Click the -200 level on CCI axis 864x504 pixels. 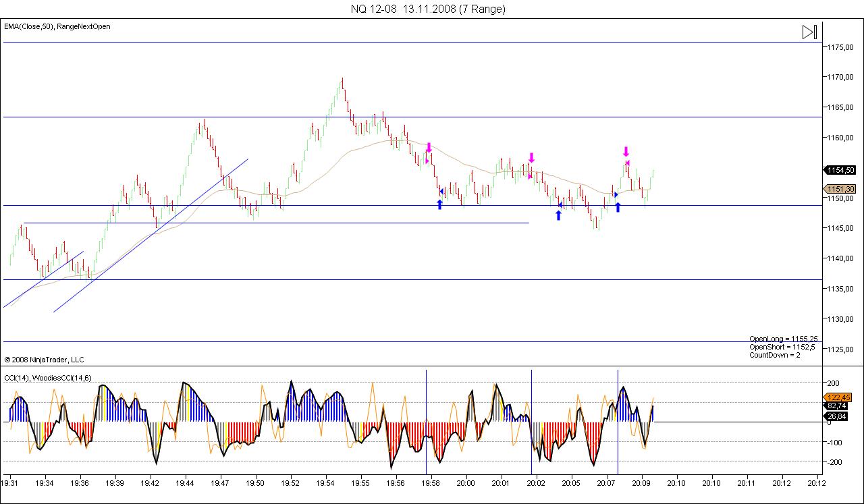(835, 462)
